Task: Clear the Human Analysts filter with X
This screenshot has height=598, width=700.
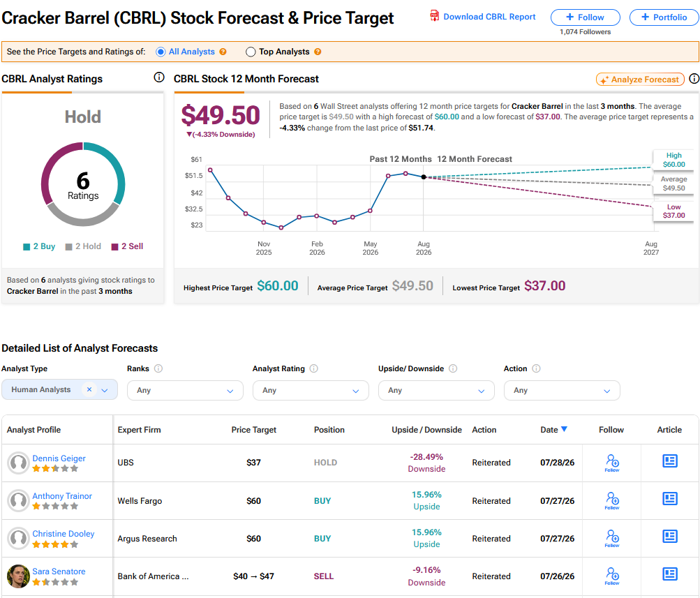Action: [x=89, y=389]
